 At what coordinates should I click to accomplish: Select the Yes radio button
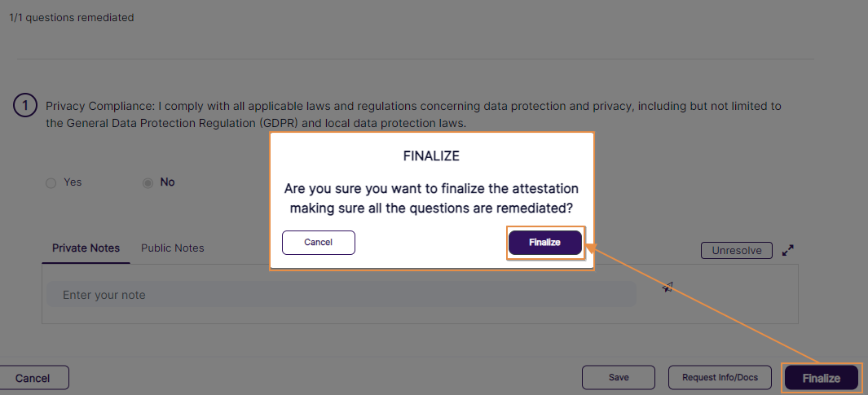pyautogui.click(x=51, y=182)
